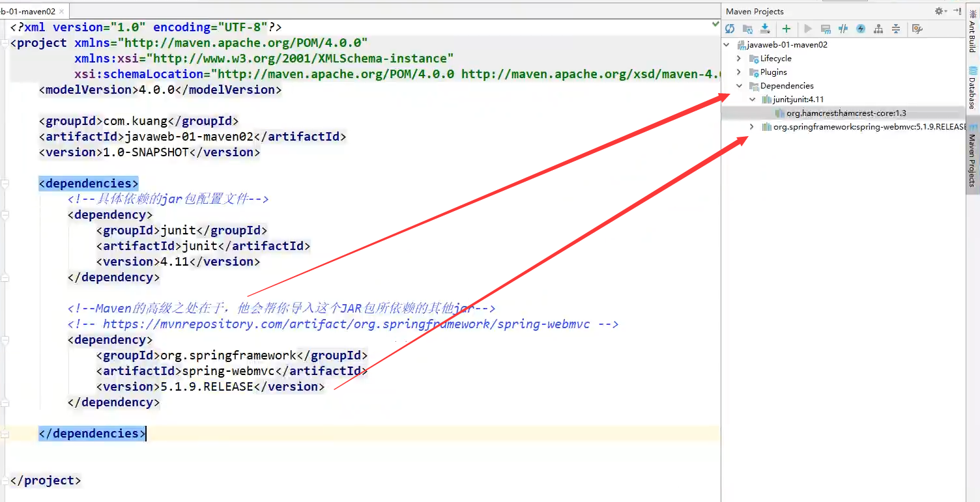980x502 pixels.
Task: Click version value 5.1.9.RELEASE in editor
Action: pyautogui.click(x=207, y=387)
